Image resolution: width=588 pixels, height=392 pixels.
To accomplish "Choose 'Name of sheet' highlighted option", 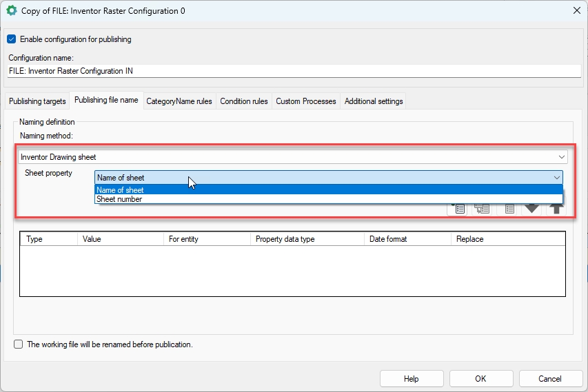I will click(x=120, y=190).
